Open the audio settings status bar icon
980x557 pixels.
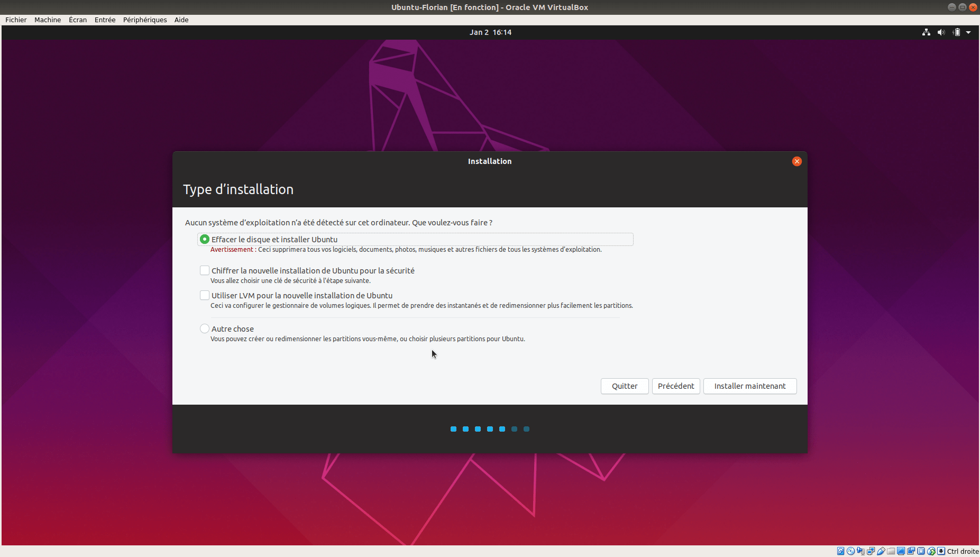point(860,551)
